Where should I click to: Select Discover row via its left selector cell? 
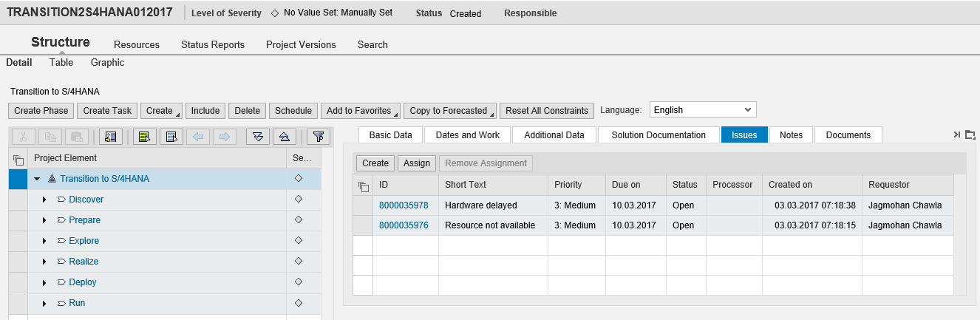[18, 200]
